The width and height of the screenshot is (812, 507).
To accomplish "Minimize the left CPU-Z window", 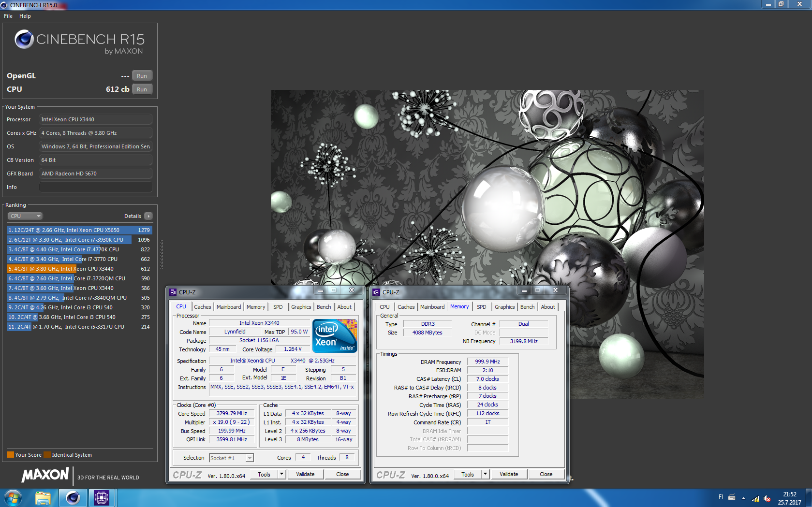I will [320, 290].
